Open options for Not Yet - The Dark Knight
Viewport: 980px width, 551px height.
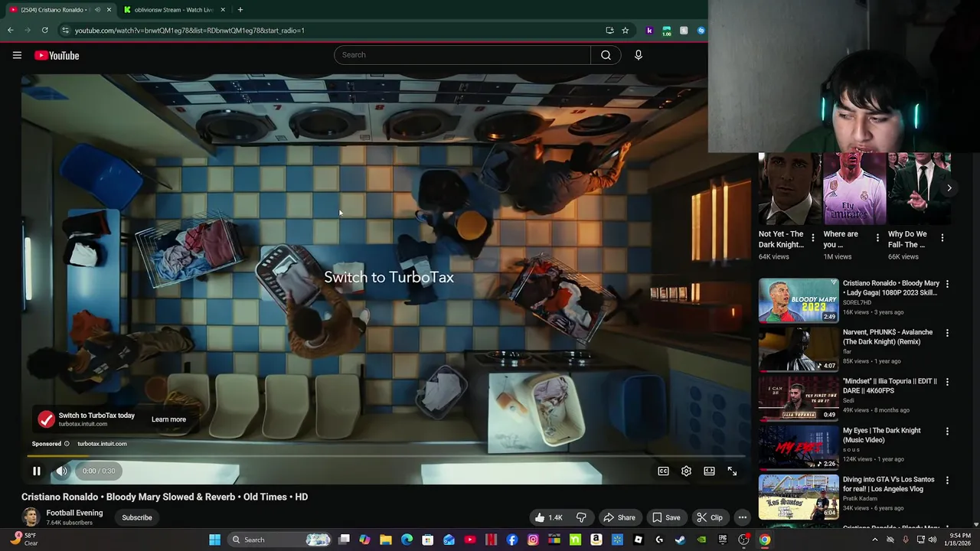[813, 238]
